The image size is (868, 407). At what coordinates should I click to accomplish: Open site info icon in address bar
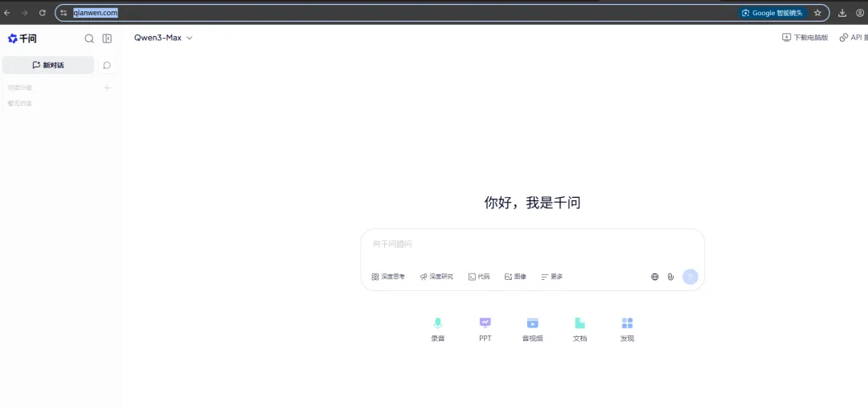pyautogui.click(x=63, y=13)
